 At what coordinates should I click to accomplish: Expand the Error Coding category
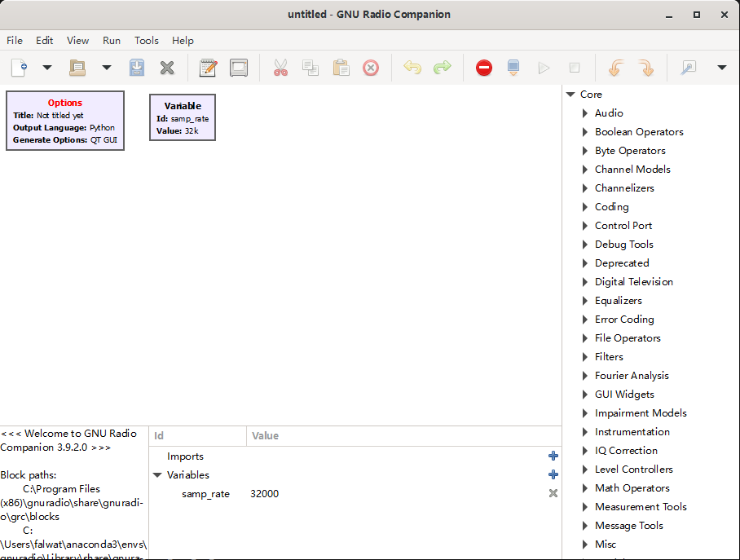[x=584, y=320]
